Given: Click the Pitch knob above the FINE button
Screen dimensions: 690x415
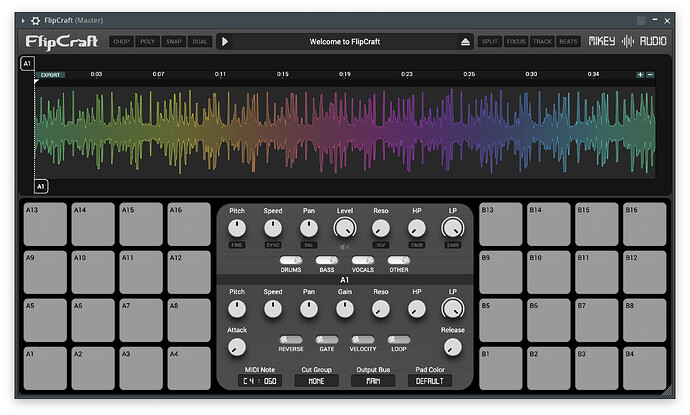Looking at the screenshot, I should [x=237, y=228].
